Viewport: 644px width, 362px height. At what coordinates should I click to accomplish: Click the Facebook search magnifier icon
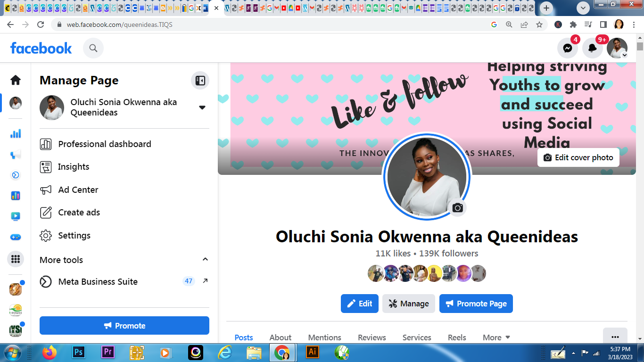click(93, 48)
